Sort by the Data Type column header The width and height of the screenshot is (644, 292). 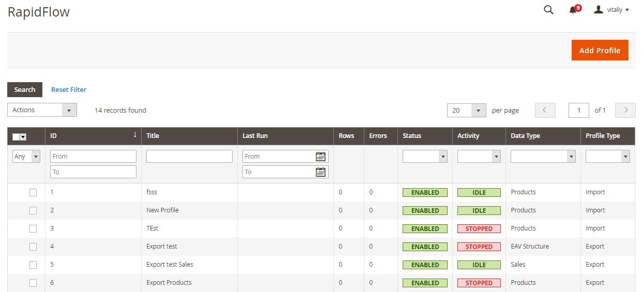543,136
